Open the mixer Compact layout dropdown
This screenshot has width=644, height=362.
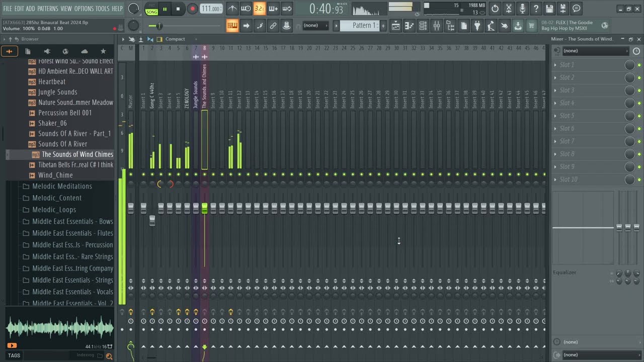(x=175, y=39)
